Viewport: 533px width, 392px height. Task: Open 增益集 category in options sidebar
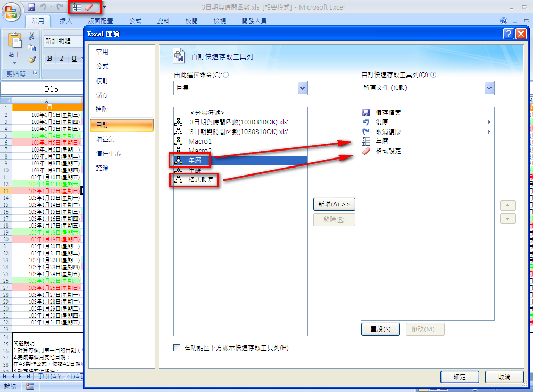point(122,139)
